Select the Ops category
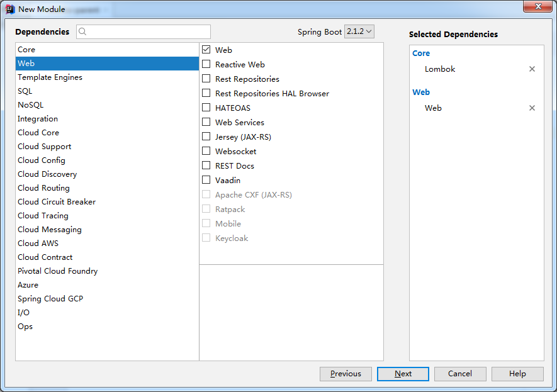Screen dimensions: 557x392 pyautogui.click(x=107, y=327)
